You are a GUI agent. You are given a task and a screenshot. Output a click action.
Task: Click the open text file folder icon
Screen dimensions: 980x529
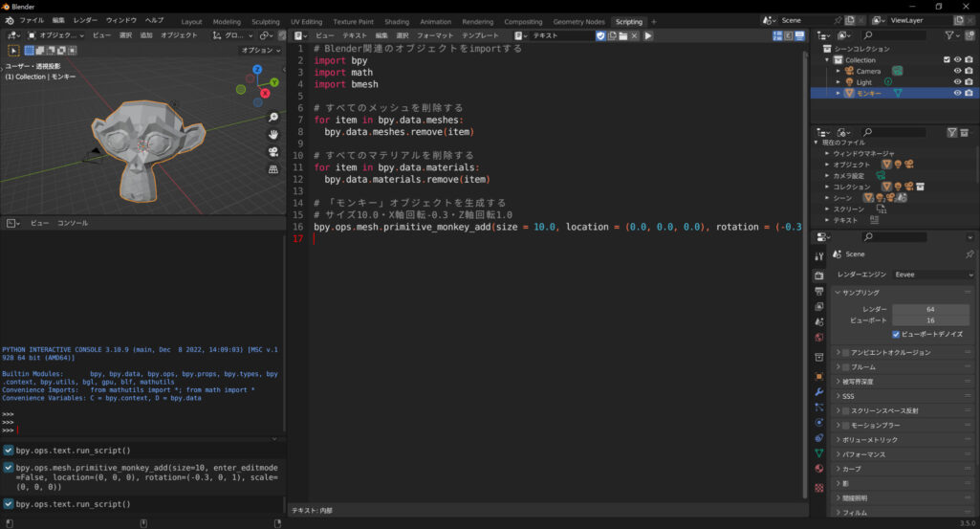coord(623,35)
